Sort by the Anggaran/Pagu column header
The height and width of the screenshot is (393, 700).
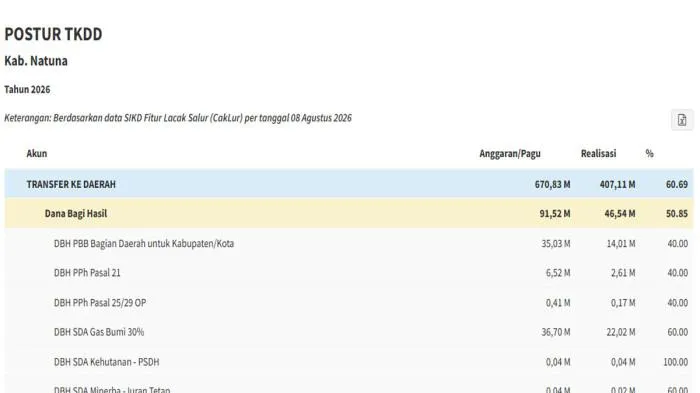[x=510, y=154]
